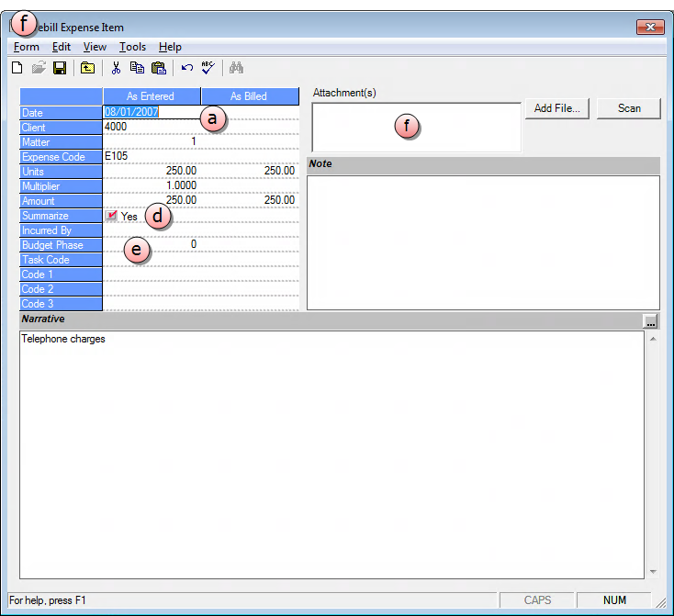The width and height of the screenshot is (674, 616).
Task: Run the ABC spell check icon
Action: pyautogui.click(x=208, y=68)
